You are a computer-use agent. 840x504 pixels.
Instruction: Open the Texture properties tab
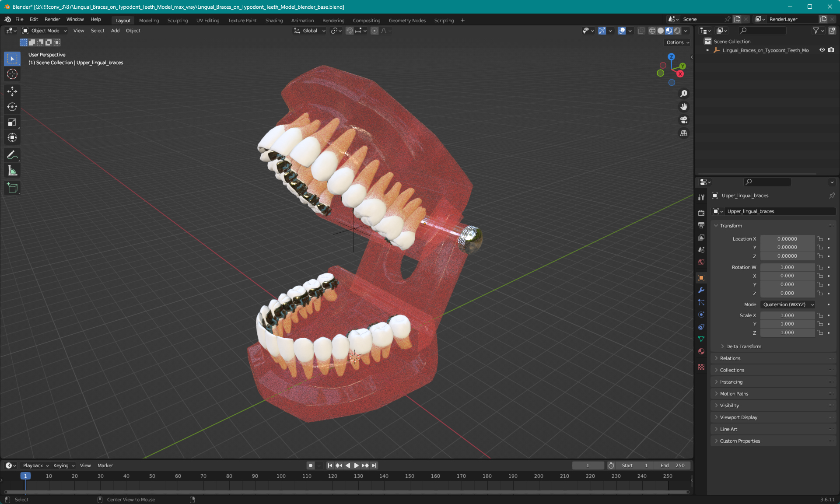701,367
